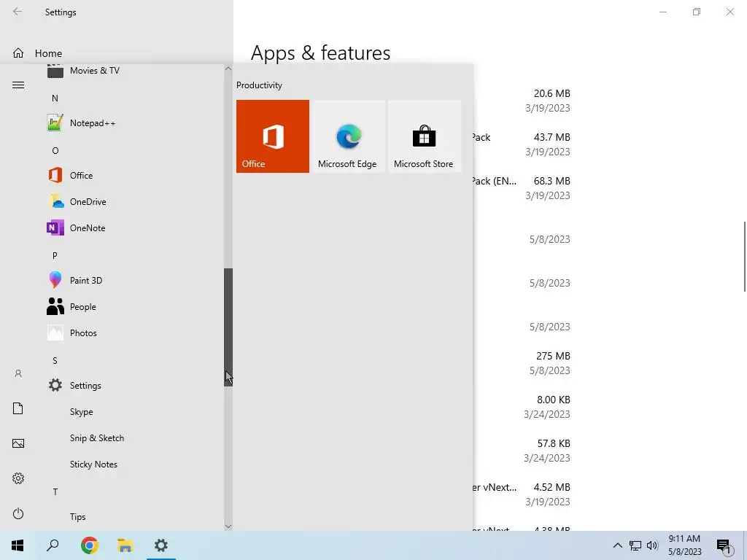
Task: Open Settings gear in Start rail
Action: (x=18, y=478)
